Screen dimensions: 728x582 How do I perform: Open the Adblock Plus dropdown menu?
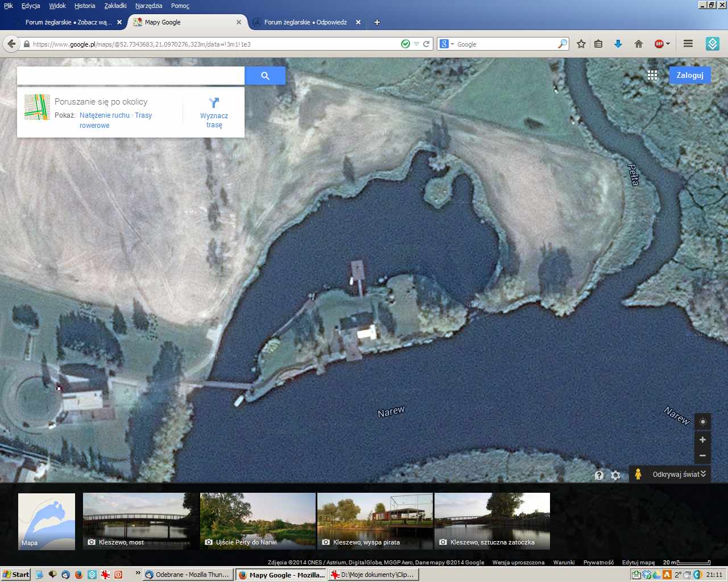tap(668, 44)
